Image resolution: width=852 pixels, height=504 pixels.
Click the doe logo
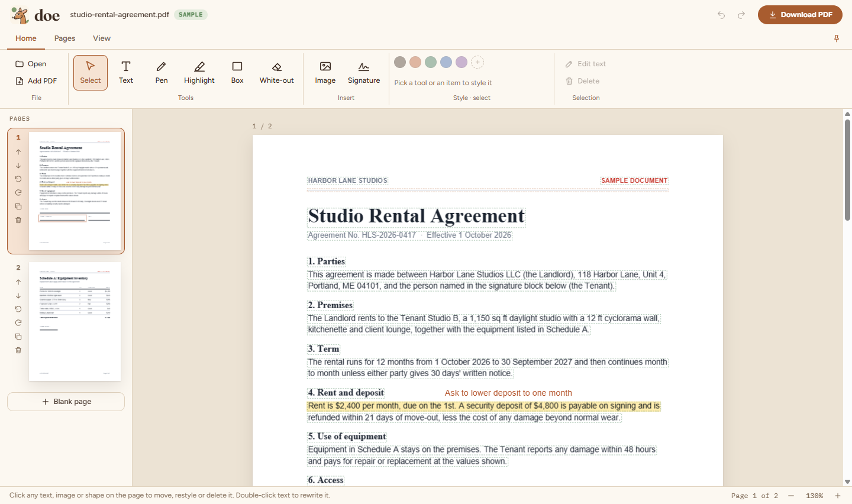pyautogui.click(x=35, y=15)
